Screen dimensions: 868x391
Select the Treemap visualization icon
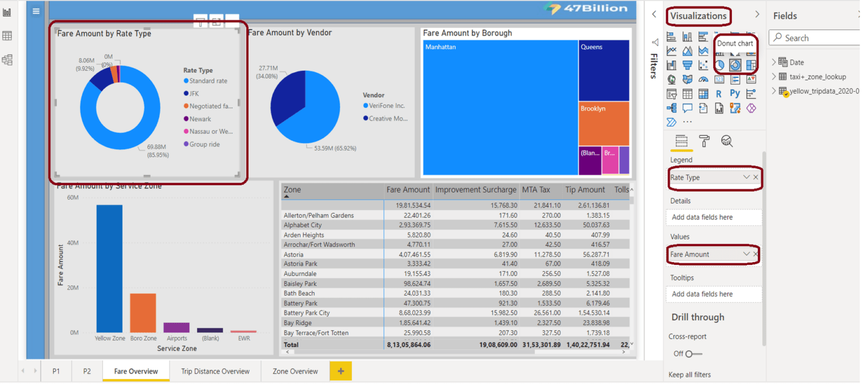751,64
